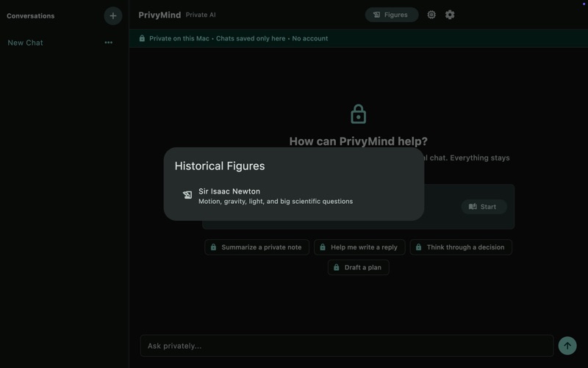Open the New Chat options ellipsis
Screen dimensions: 588x368
[x=108, y=43]
